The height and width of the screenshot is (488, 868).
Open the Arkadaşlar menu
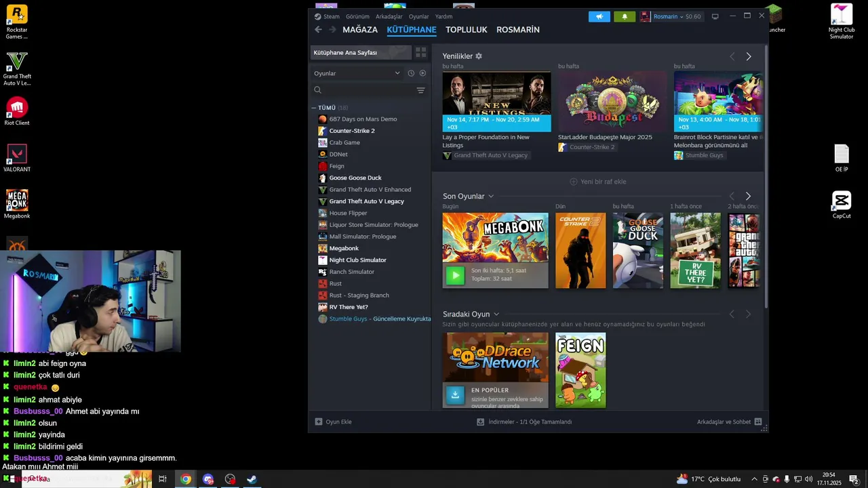[x=389, y=16]
